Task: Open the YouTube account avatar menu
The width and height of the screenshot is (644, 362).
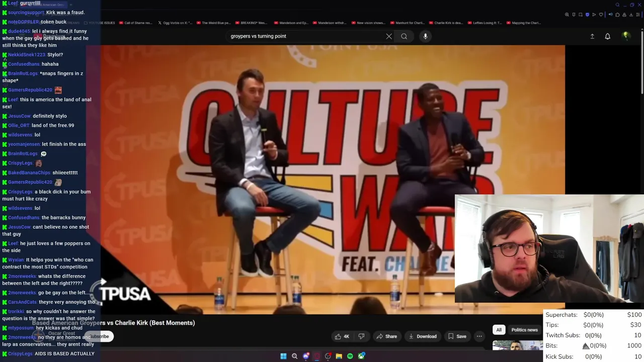Action: coord(626,36)
